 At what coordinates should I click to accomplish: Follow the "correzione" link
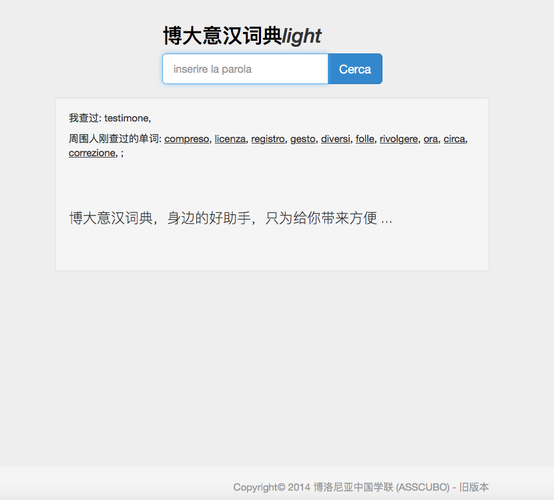tap(92, 153)
